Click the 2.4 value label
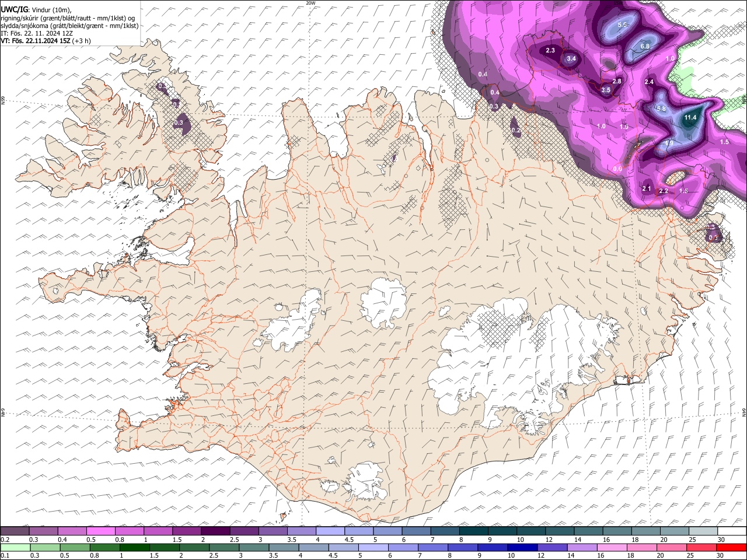 [649, 82]
